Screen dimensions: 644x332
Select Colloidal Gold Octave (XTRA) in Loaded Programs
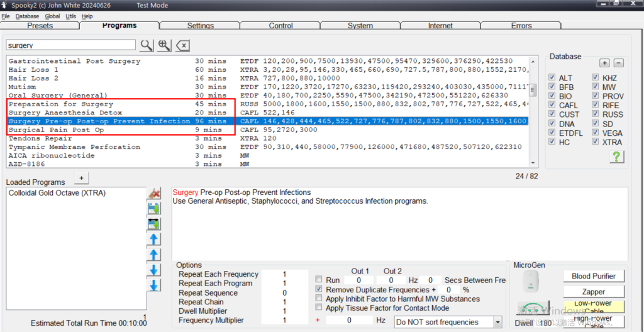pyautogui.click(x=57, y=192)
